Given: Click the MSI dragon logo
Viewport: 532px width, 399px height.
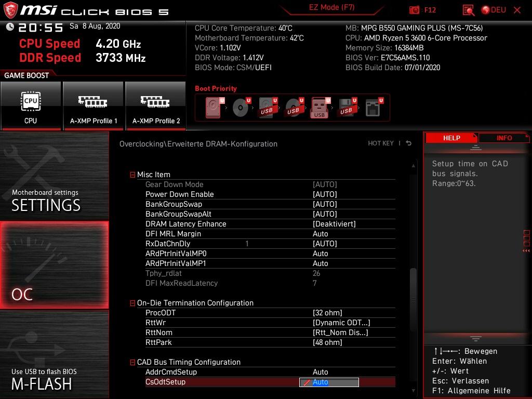Looking at the screenshot, I should coord(10,10).
